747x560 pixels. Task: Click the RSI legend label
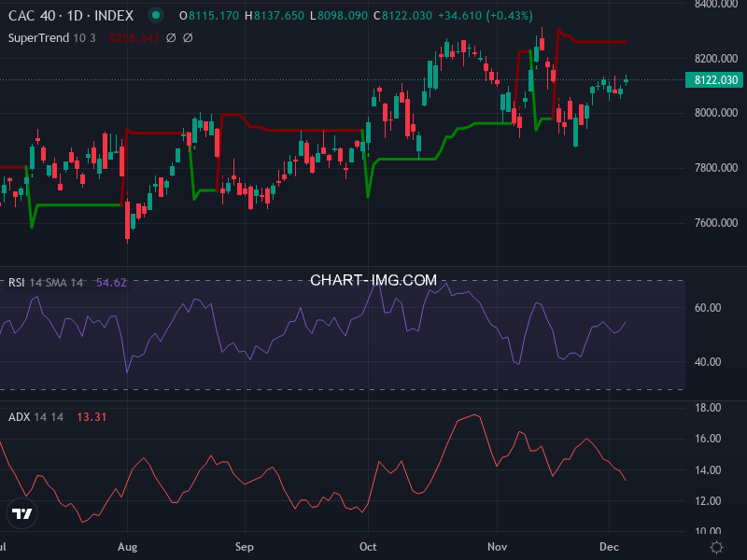17,280
